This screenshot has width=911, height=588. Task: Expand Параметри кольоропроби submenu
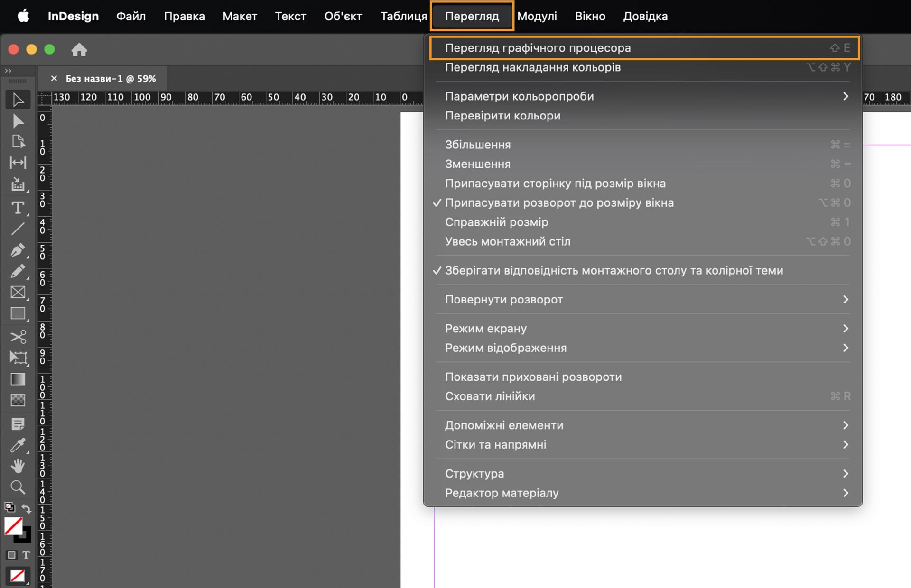tap(519, 96)
